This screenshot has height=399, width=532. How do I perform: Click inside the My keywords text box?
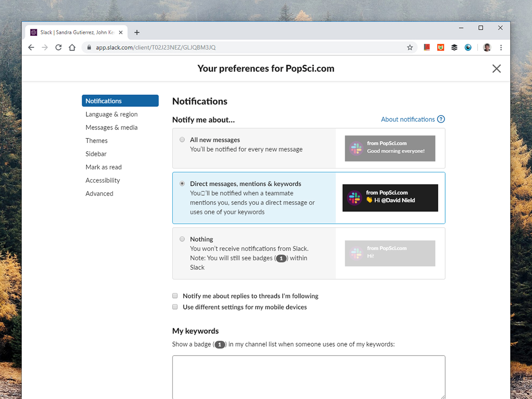click(309, 377)
